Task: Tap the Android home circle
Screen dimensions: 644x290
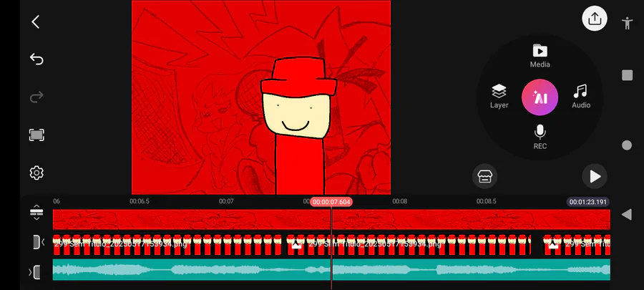Action: click(x=627, y=145)
